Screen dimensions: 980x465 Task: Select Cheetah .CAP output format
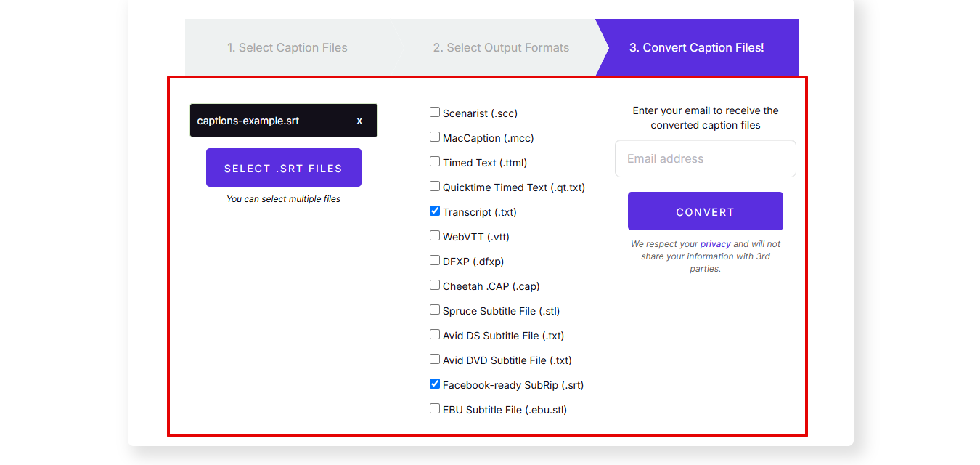[434, 285]
